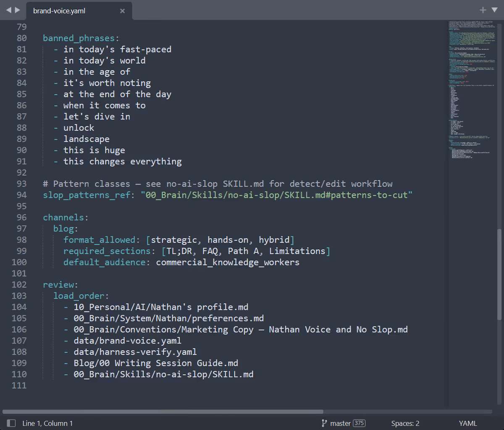The image size is (504, 430).
Task: Change syntax via YAML selector
Action: point(468,423)
